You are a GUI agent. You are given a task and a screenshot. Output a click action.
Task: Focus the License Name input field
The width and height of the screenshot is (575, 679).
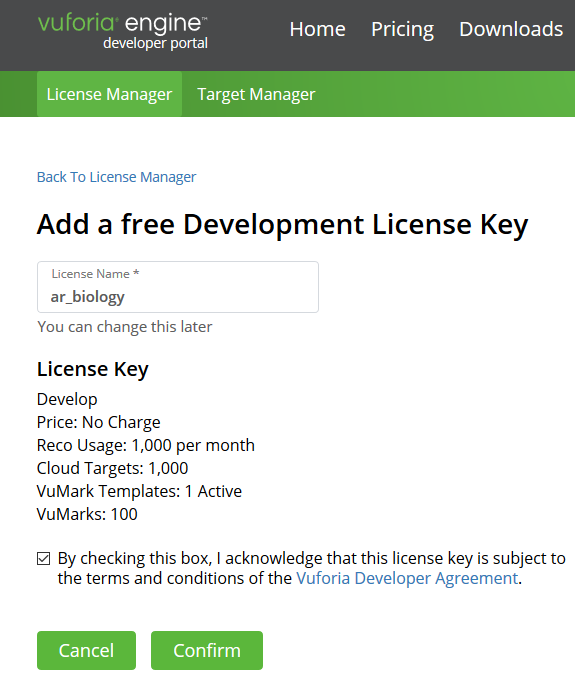click(178, 287)
